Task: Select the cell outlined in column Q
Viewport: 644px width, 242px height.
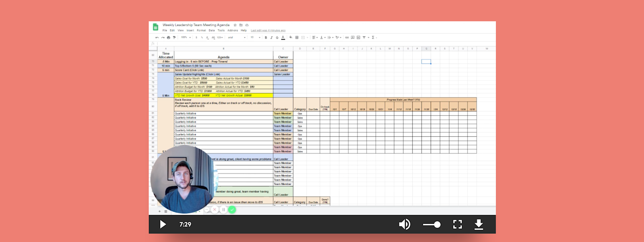Action: (426, 62)
